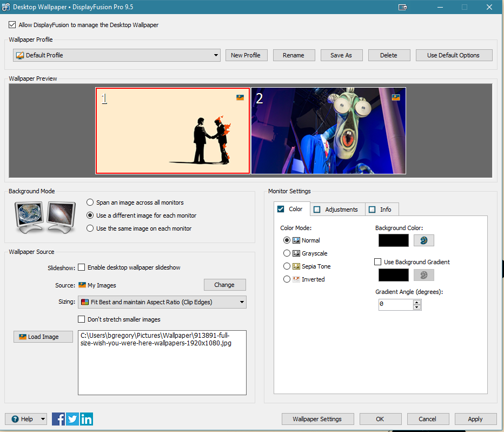The width and height of the screenshot is (504, 432).
Task: Click the Grayscale color mode icon
Action: click(296, 253)
